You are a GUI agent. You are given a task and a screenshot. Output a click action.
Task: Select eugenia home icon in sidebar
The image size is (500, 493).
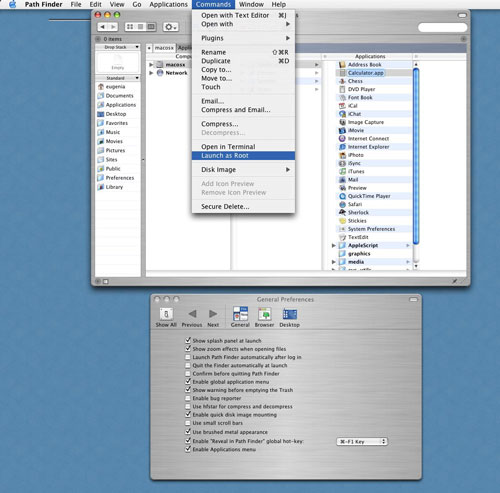point(101,87)
